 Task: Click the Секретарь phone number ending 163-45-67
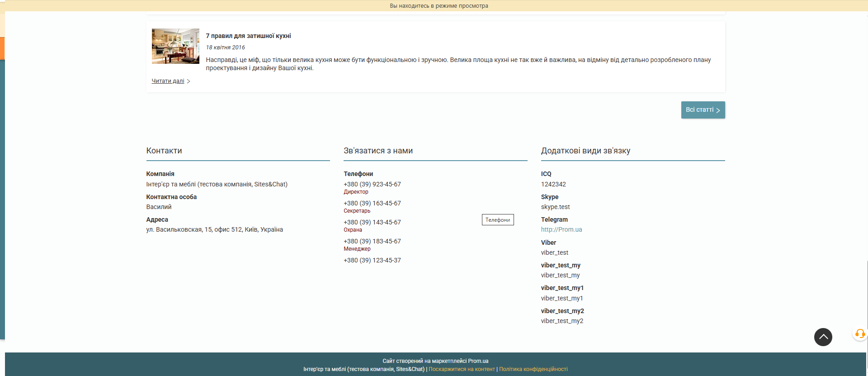point(372,203)
